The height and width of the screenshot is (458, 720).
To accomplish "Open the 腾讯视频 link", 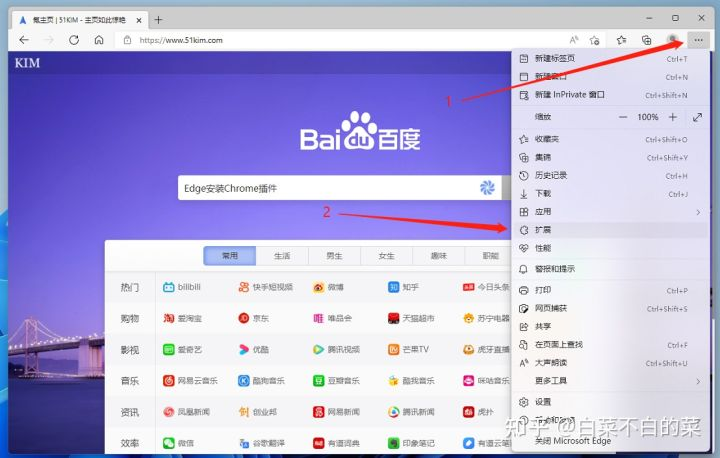I will point(336,350).
